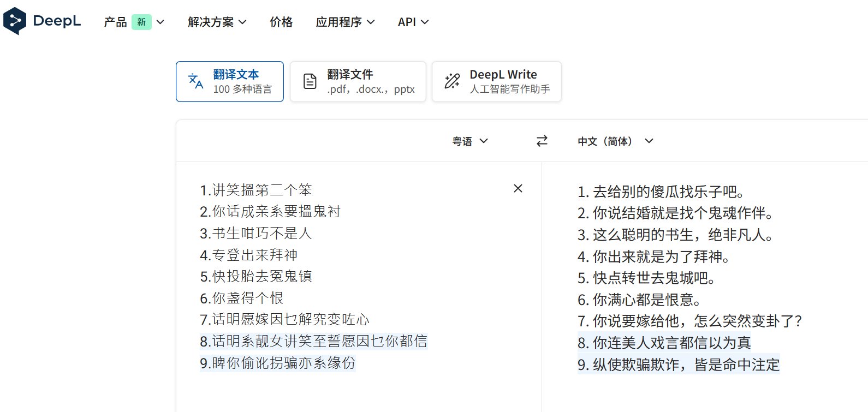868x412 pixels.
Task: Open the 产品 menu
Action: [115, 22]
